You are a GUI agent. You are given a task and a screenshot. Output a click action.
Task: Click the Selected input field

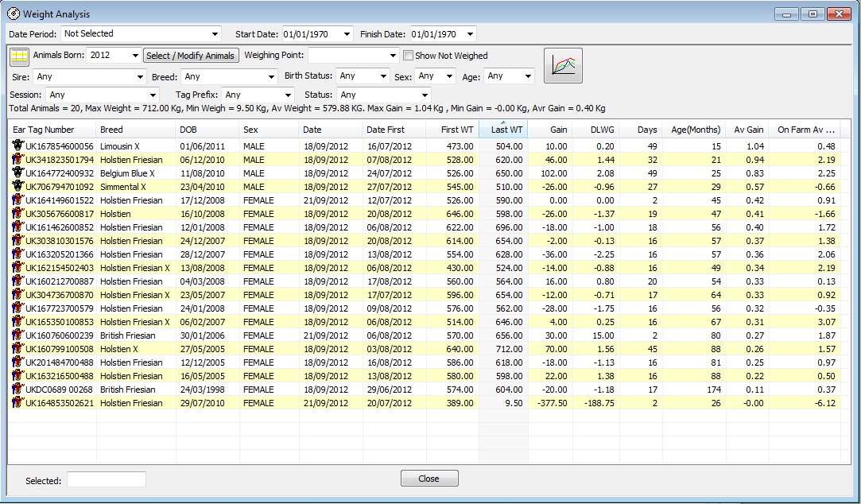107,479
